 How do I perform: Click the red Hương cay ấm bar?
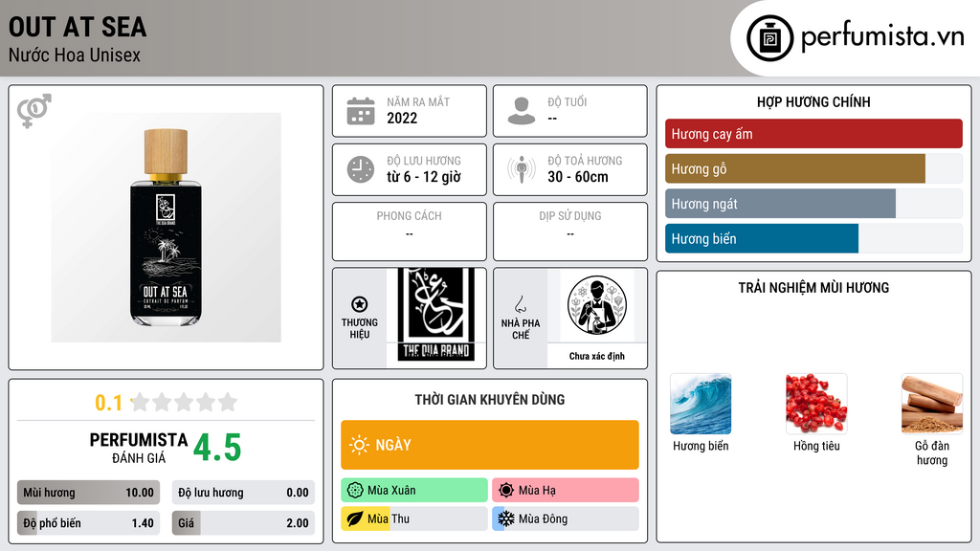coord(813,134)
